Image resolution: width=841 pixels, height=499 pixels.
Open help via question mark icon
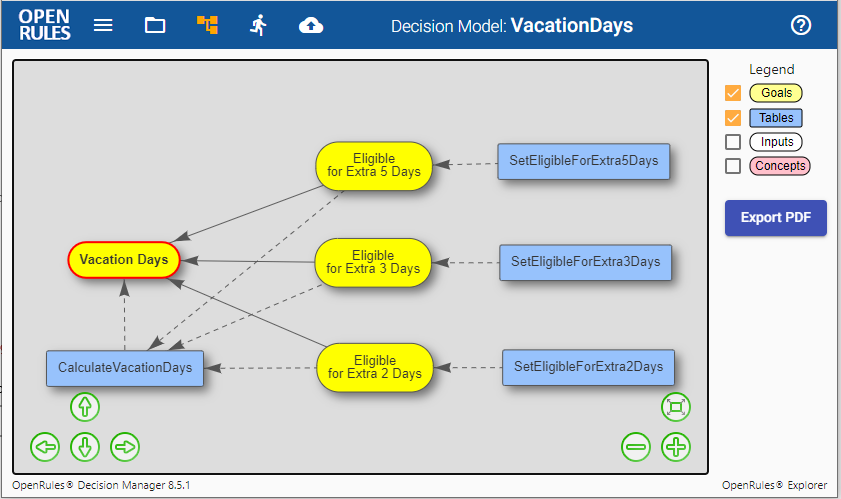tap(801, 25)
